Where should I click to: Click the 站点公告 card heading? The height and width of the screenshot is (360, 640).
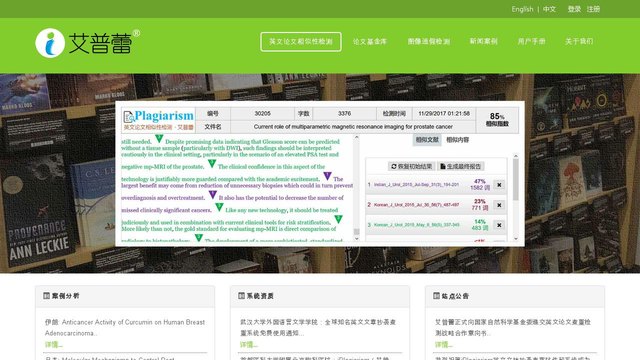455,296
